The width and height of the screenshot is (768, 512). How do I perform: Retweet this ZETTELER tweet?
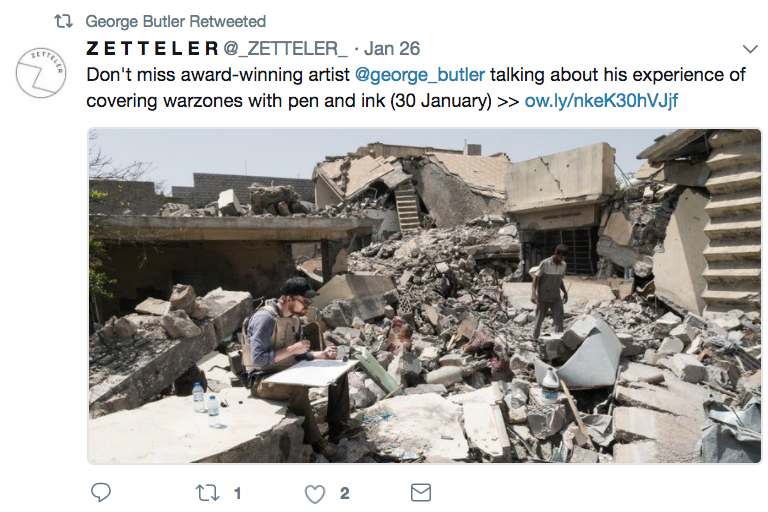209,493
